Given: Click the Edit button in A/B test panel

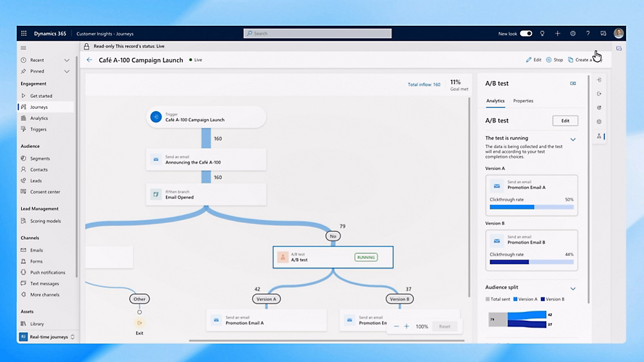Looking at the screenshot, I should pos(565,120).
